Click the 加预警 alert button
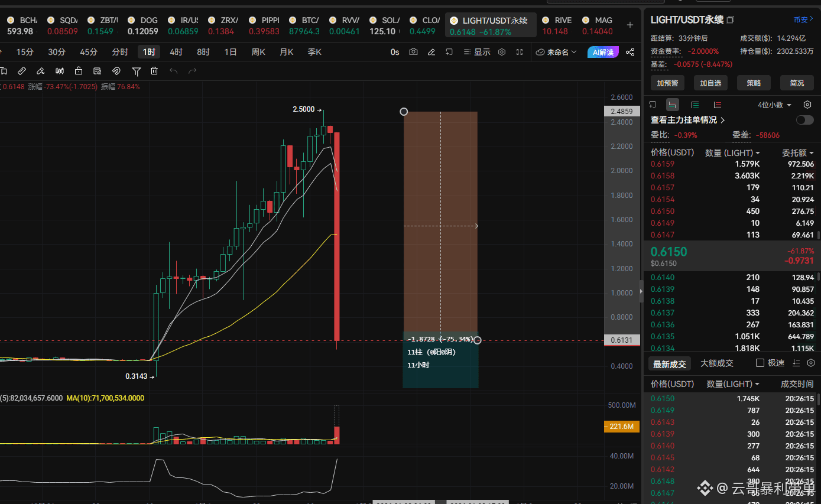Screen dimensions: 821x504 (x=667, y=83)
